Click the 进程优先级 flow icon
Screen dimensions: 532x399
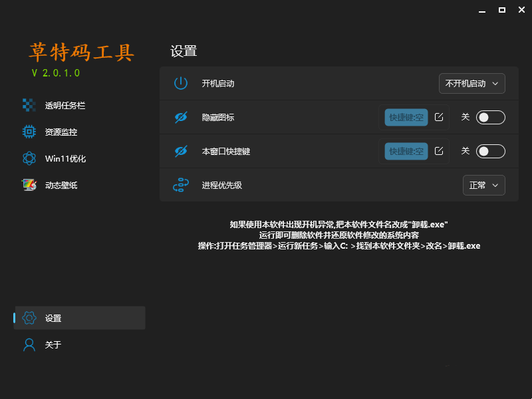[x=181, y=185]
